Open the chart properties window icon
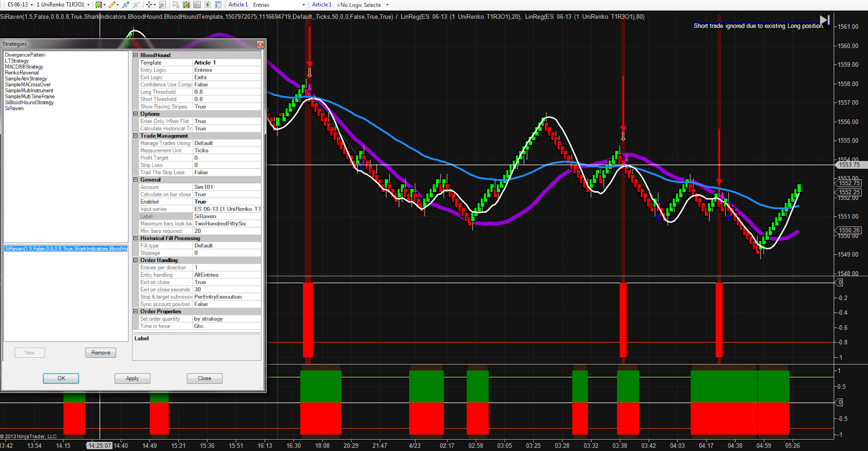Image resolution: width=868 pixels, height=451 pixels. [218, 4]
